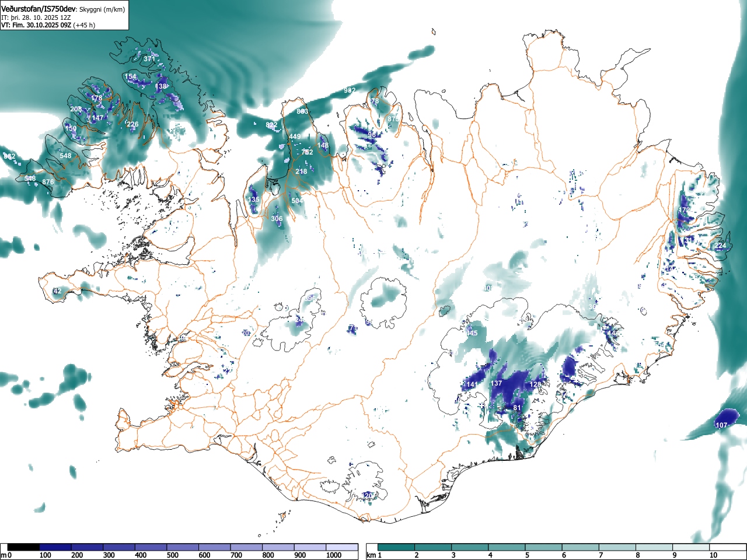Click the 504 visibility value label
The height and width of the screenshot is (560, 747).
297,201
